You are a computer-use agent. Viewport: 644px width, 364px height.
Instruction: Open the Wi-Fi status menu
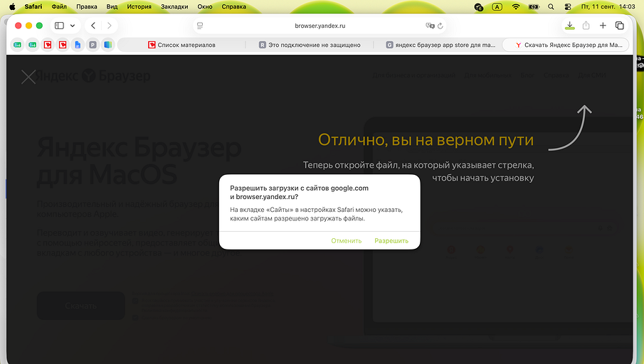(516, 6)
